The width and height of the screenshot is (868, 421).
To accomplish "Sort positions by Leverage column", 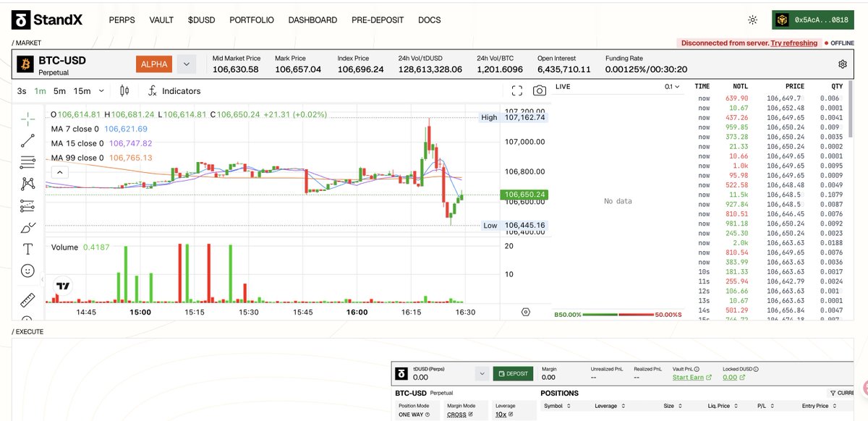I will point(610,406).
